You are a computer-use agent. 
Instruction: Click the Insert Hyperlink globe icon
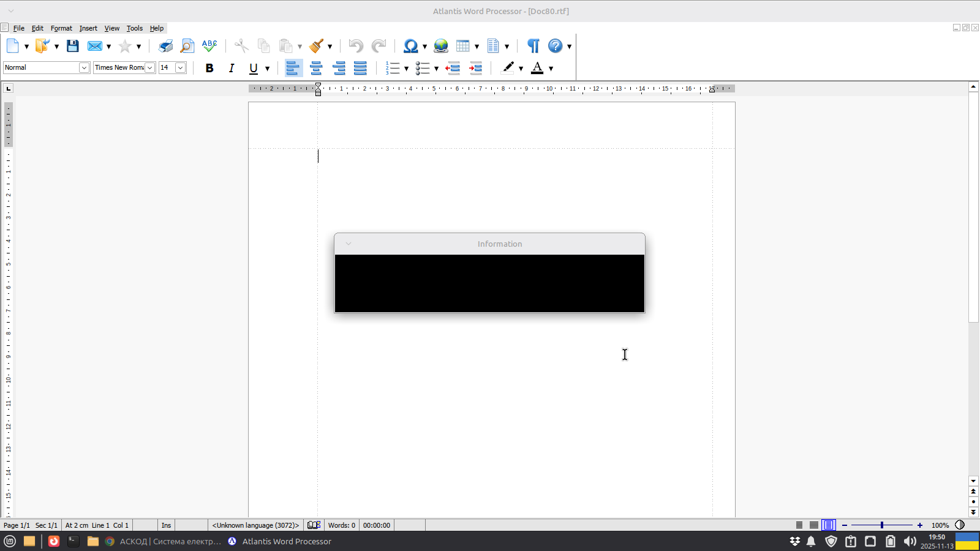(x=441, y=46)
